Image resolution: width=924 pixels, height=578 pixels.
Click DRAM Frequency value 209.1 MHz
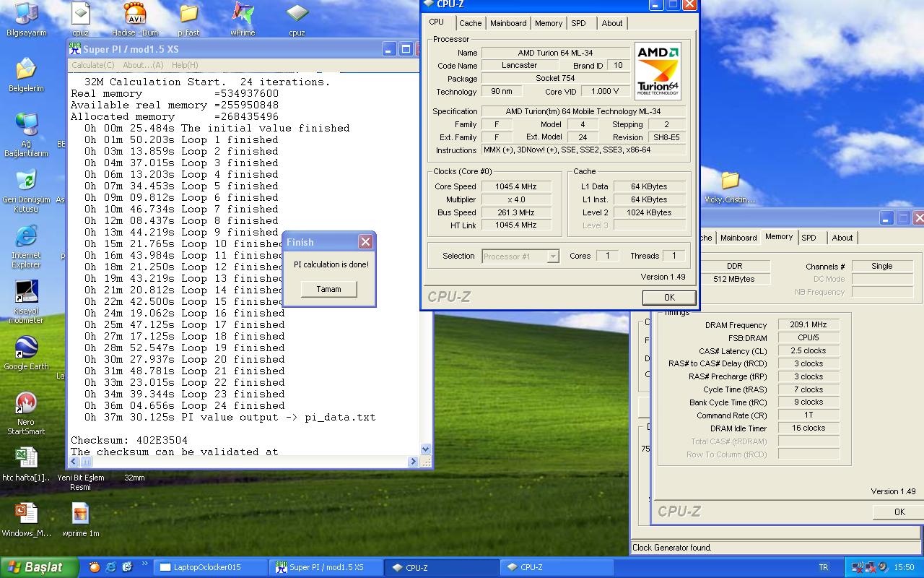point(808,325)
